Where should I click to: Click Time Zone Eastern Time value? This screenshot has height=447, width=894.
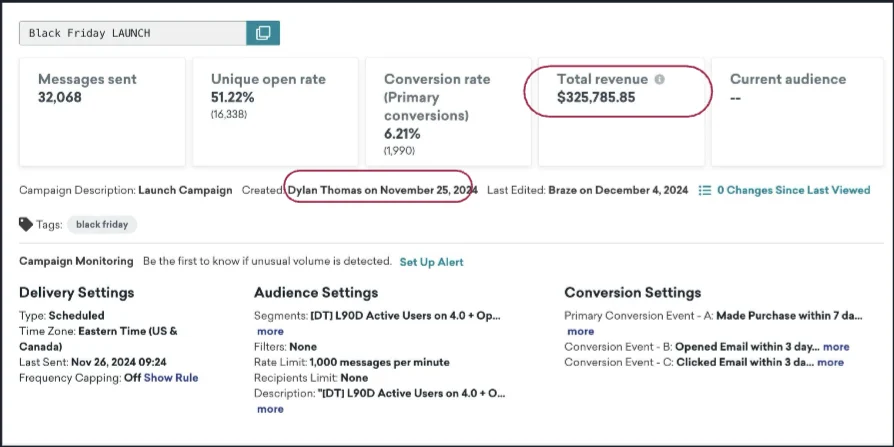click(x=99, y=339)
